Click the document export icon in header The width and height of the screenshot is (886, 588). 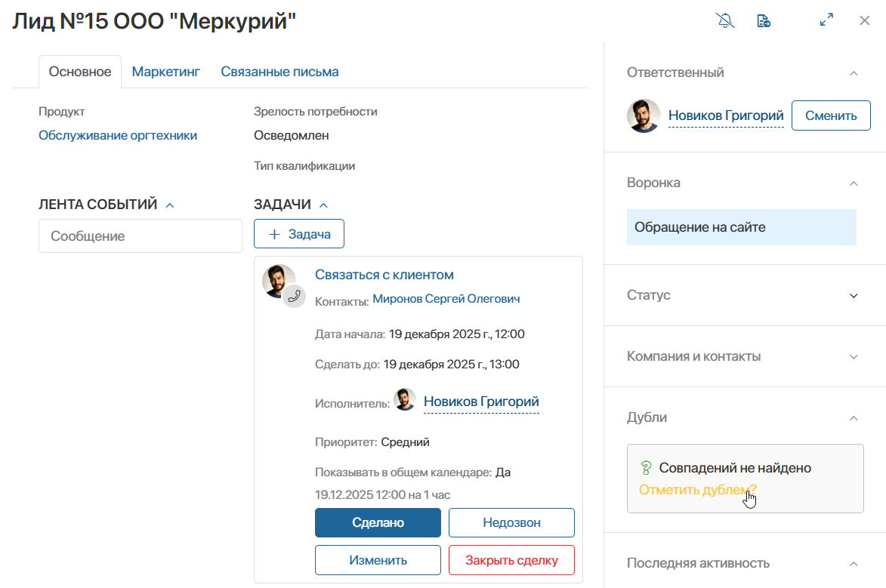pos(764,21)
